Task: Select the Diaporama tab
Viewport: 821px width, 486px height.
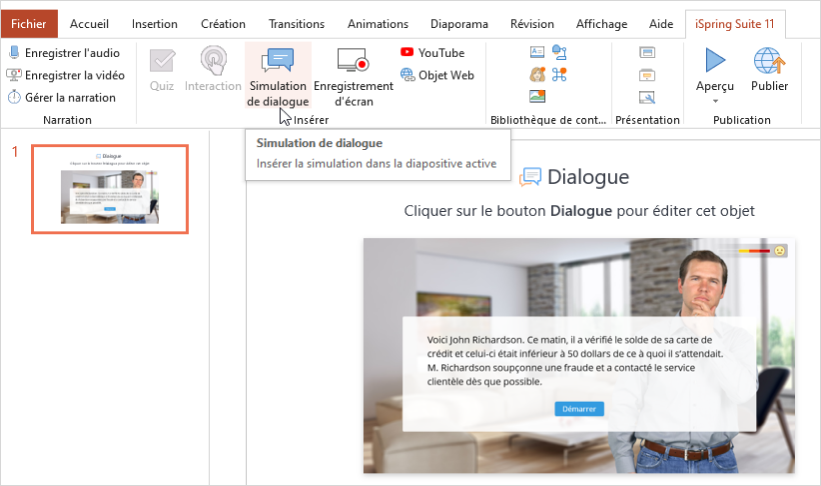Action: click(459, 24)
